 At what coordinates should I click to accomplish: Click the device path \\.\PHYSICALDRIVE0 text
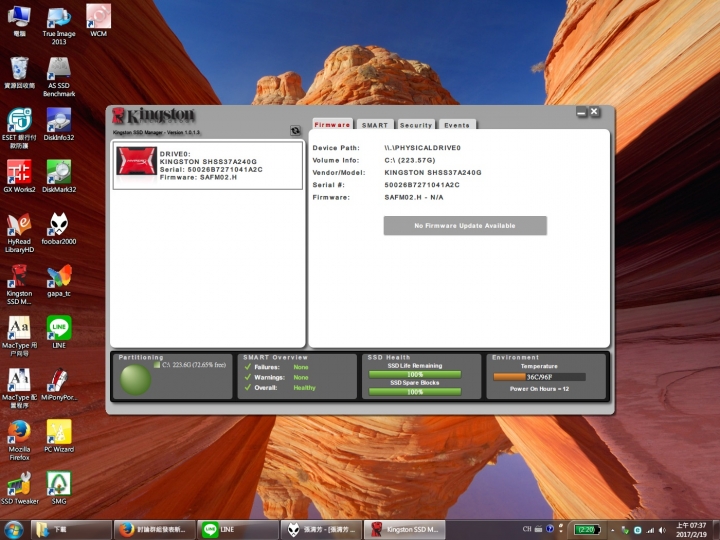[x=422, y=148]
